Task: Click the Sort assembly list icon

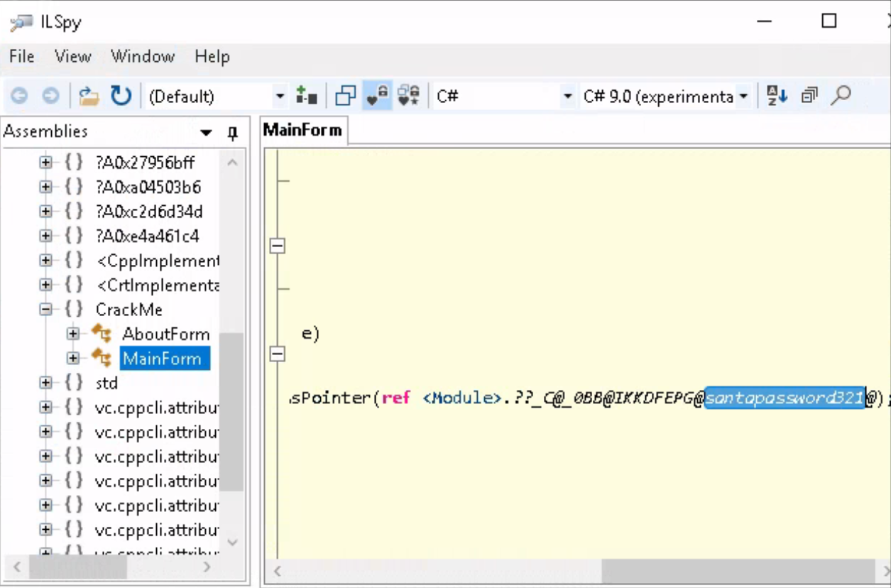Action: (x=777, y=95)
